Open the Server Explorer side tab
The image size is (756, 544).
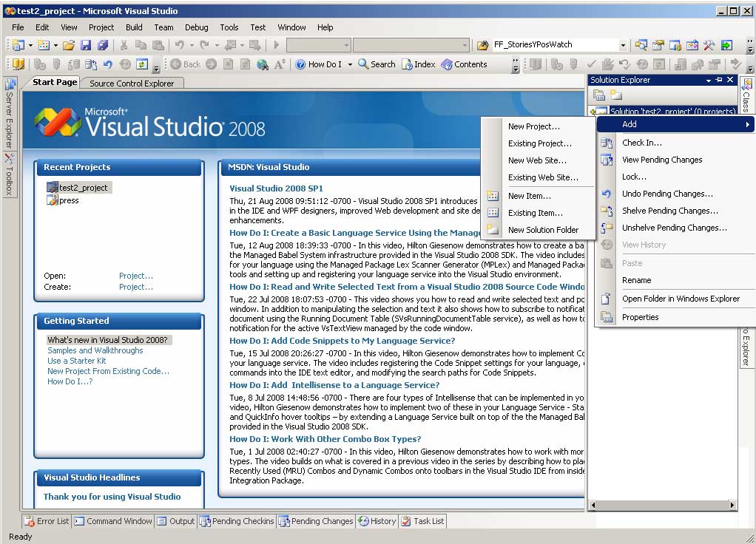(9, 115)
